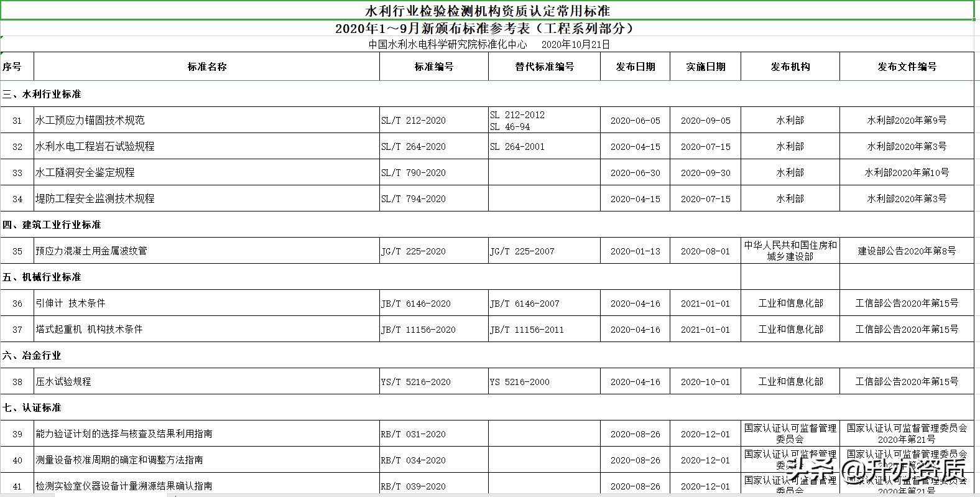Click the cell 水工隧洞安全鉴定规程

[x=85, y=172]
